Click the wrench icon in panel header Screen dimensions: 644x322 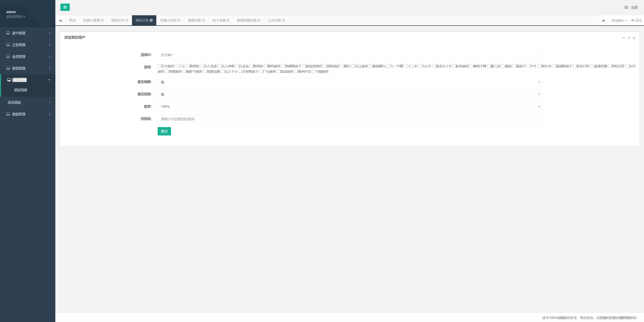[x=629, y=38]
